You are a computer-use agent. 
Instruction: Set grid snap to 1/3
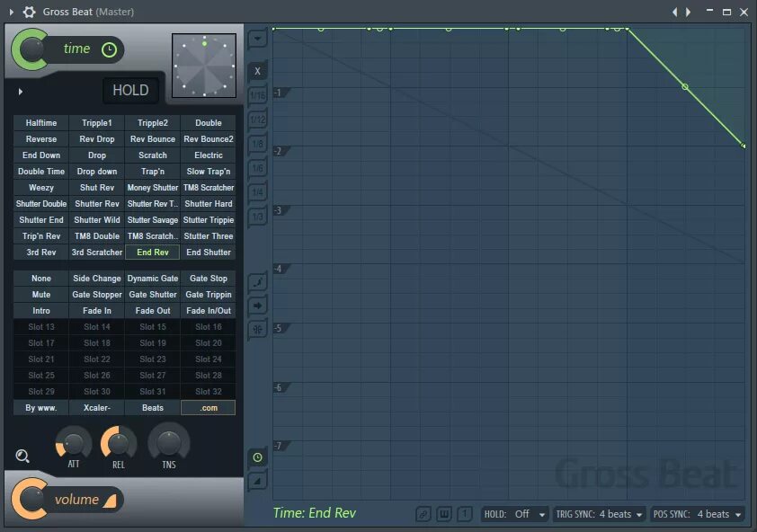257,217
